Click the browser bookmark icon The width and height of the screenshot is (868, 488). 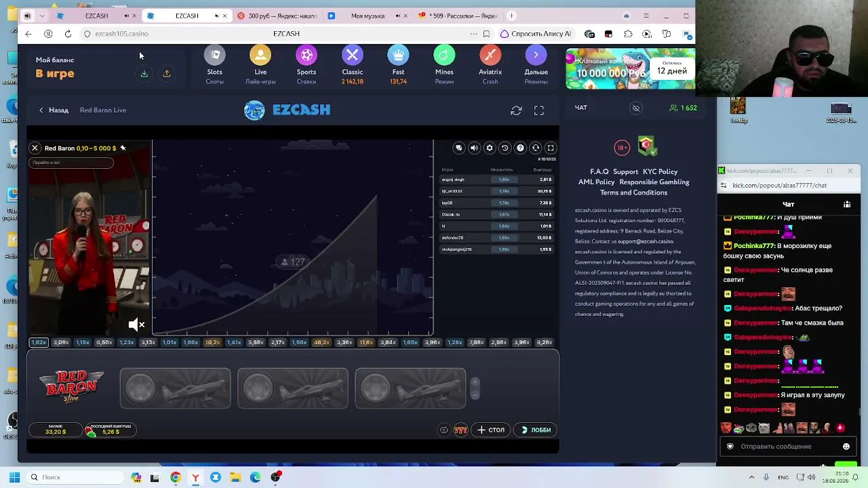click(x=486, y=34)
